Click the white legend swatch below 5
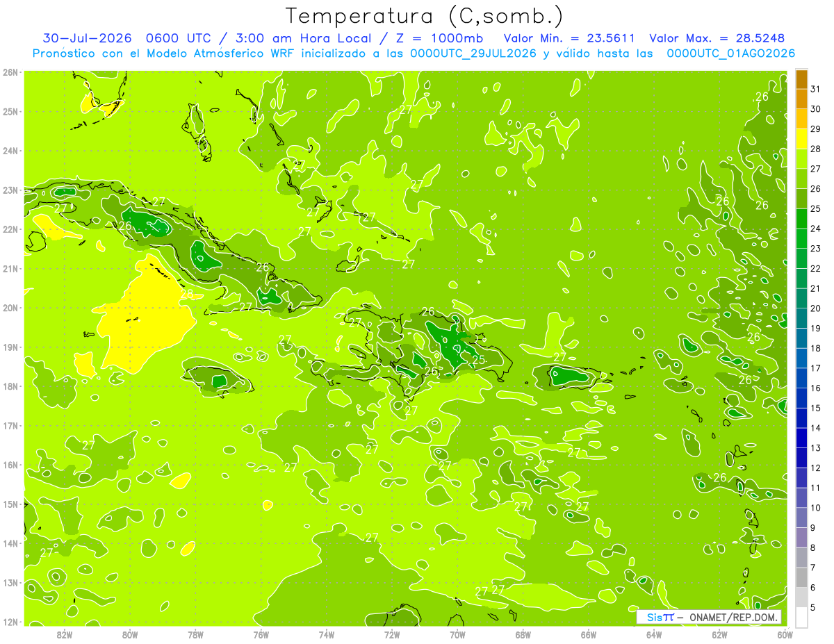The width and height of the screenshot is (834, 644). 801,617
